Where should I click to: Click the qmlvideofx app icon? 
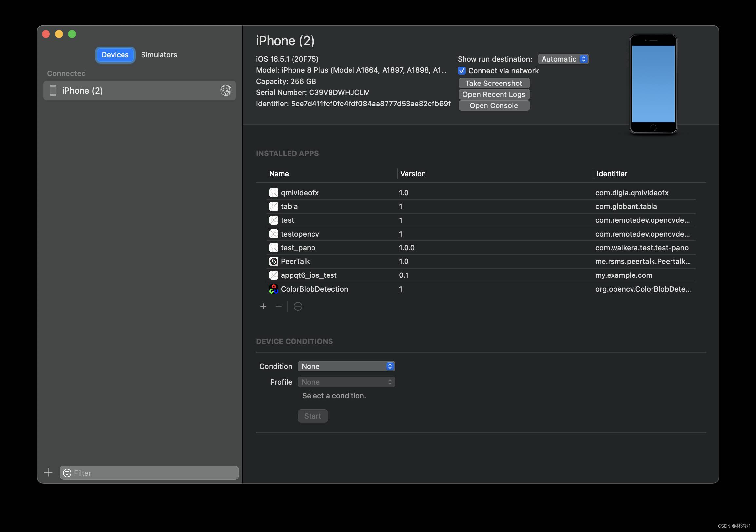(x=274, y=193)
